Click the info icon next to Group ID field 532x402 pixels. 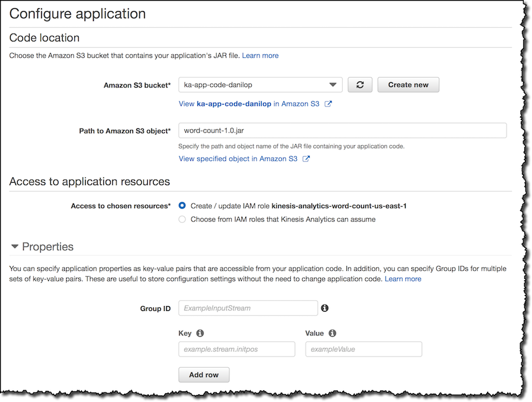click(325, 308)
